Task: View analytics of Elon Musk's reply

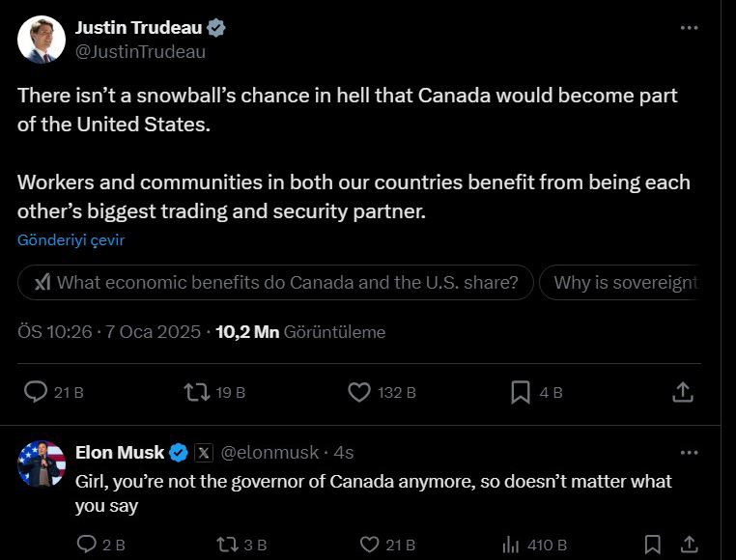Action: point(511,545)
